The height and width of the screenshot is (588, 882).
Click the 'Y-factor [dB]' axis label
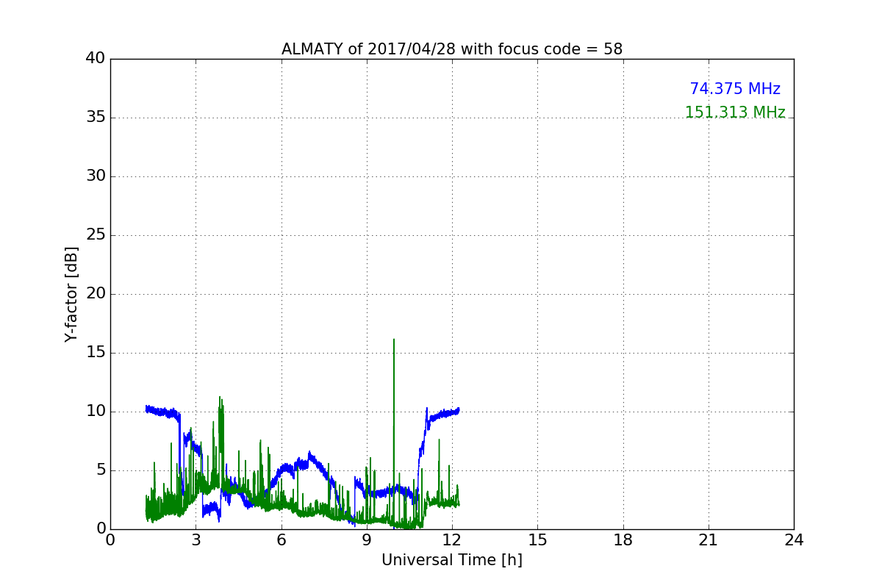(x=71, y=294)
